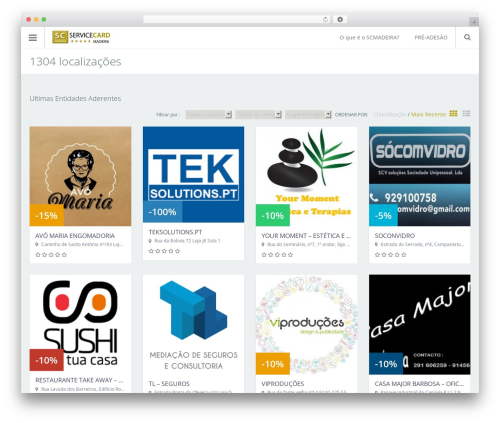Click 'Ultimas Entidades Aderentes' heading
Viewport: 500px width, 423px height.
pos(75,98)
